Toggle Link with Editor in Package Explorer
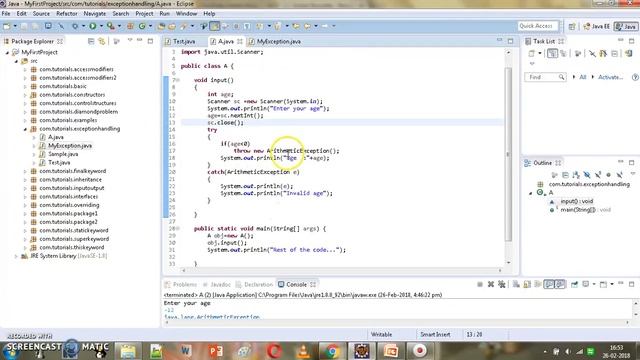640x360 pixels. 101,41
